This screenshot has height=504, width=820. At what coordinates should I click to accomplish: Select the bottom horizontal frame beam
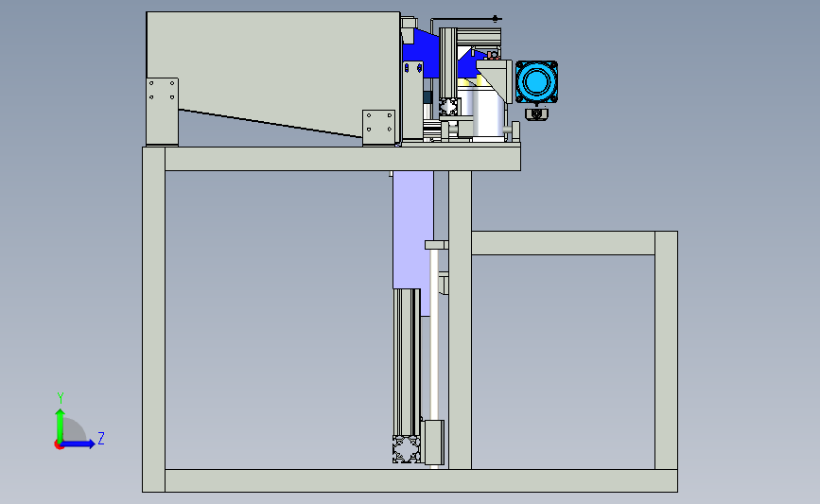point(421,480)
